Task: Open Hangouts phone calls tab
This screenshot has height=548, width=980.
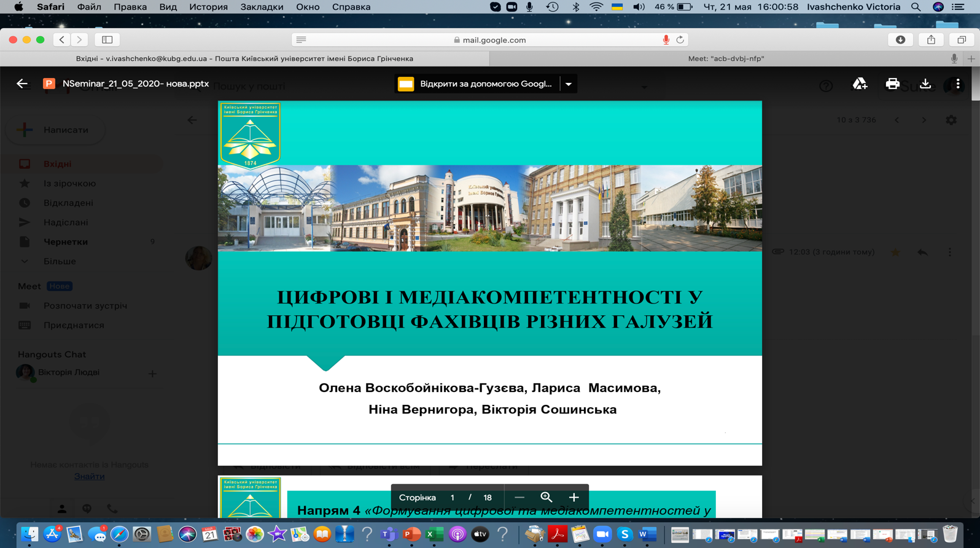Action: pos(112,509)
